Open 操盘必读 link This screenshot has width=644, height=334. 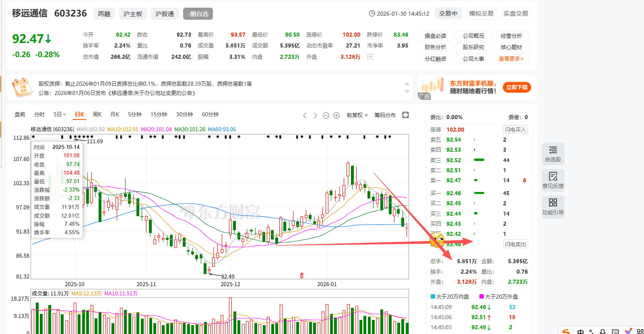(436, 36)
